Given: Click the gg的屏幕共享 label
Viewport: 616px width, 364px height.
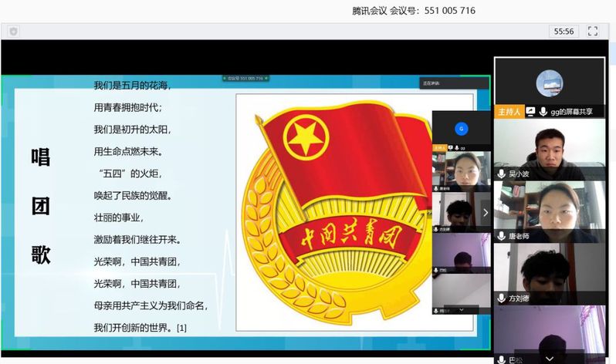Looking at the screenshot, I should point(571,112).
